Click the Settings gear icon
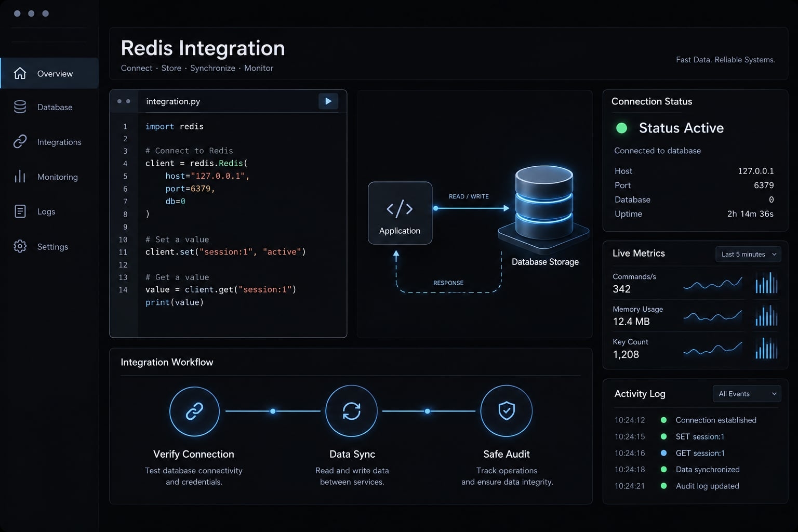The width and height of the screenshot is (798, 532). point(20,246)
